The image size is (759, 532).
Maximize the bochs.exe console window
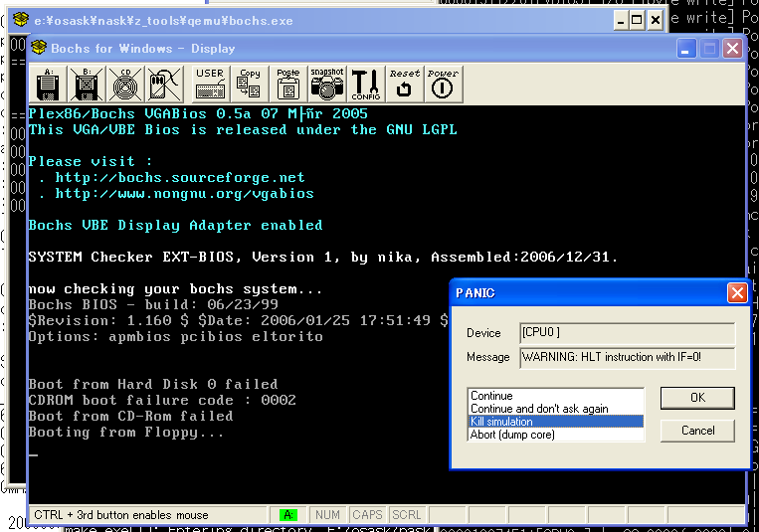click(x=637, y=20)
